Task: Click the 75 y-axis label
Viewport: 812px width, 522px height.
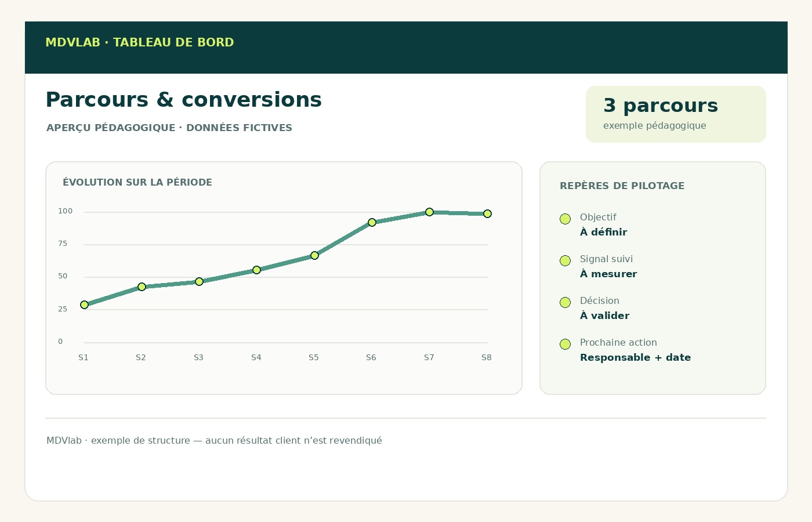Action: tap(63, 244)
